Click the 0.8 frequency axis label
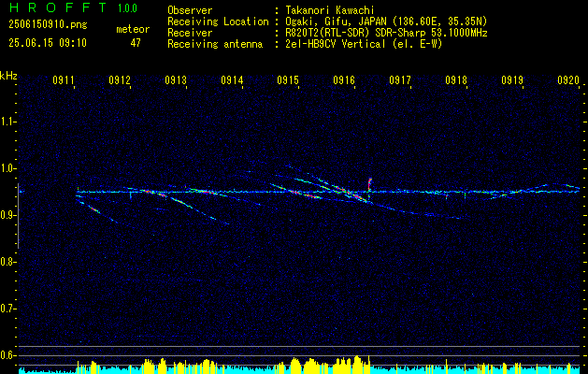This screenshot has height=374, width=588. (7, 262)
